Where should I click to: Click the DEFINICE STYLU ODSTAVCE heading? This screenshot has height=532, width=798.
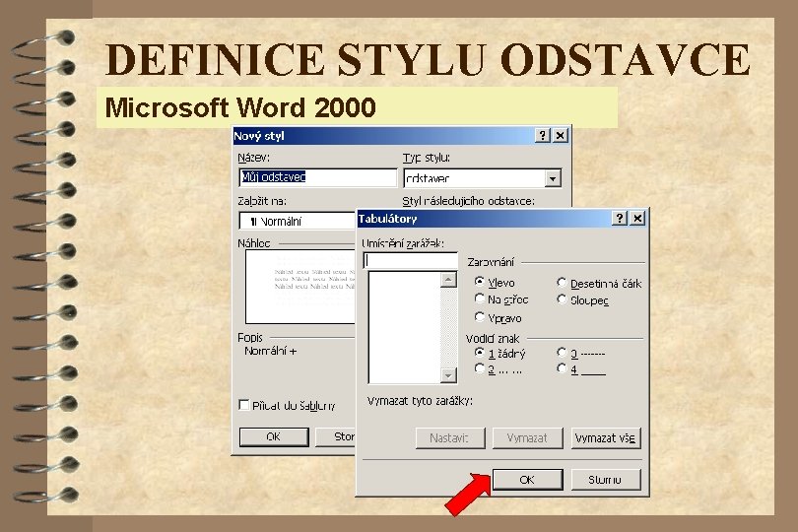pyautogui.click(x=428, y=59)
